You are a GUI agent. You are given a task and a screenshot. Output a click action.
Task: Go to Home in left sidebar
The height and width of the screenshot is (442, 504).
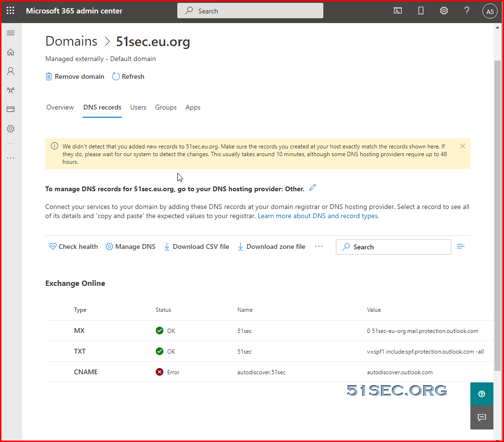tap(11, 52)
